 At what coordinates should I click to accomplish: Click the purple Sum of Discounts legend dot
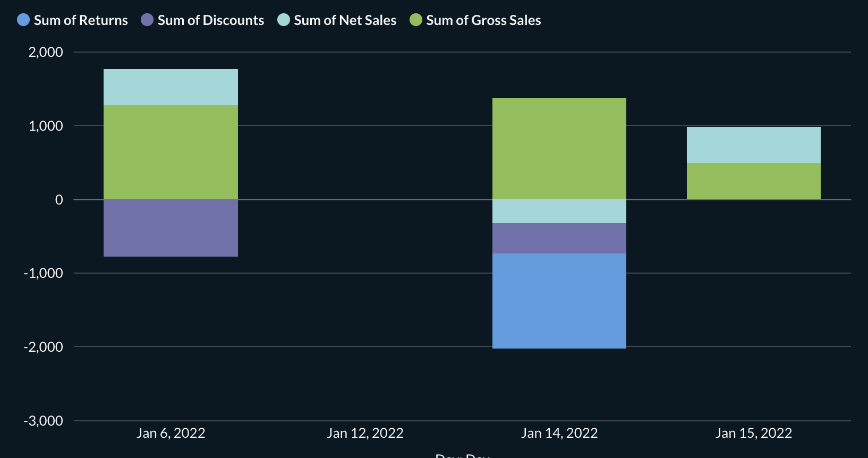147,20
